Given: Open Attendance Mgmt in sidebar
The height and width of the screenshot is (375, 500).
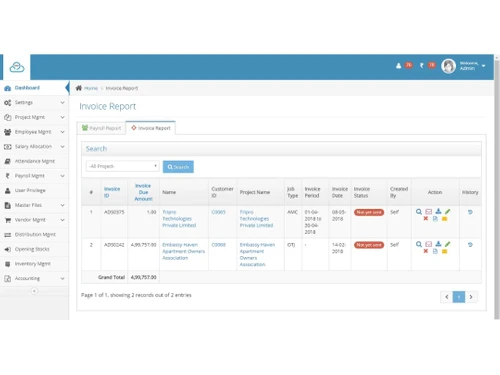Looking at the screenshot, I should click(x=34, y=161).
